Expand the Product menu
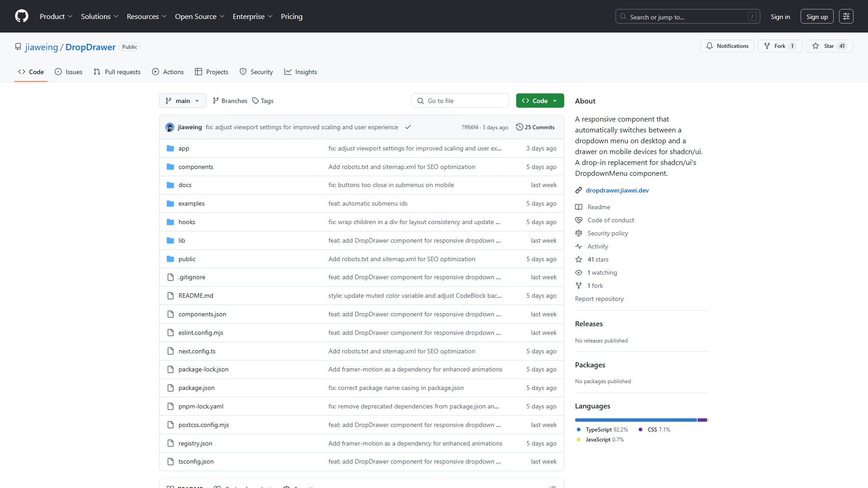The height and width of the screenshot is (488, 868). [56, 16]
